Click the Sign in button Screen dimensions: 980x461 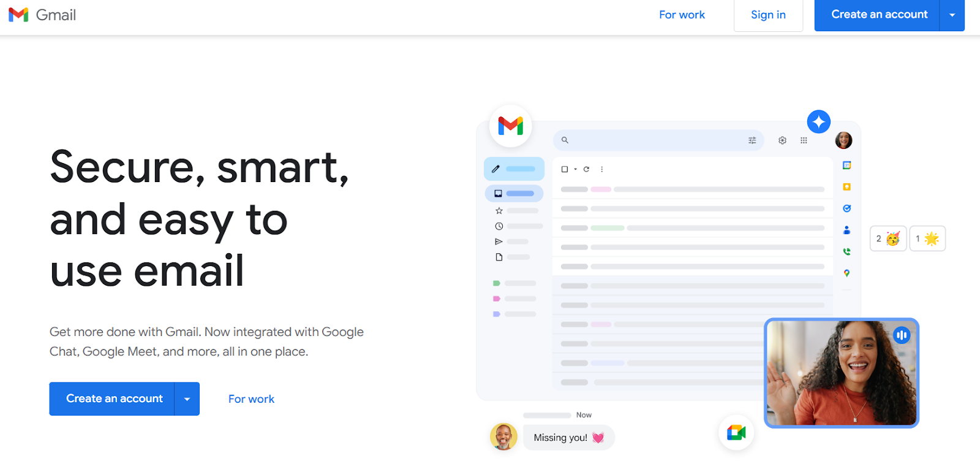pos(768,15)
